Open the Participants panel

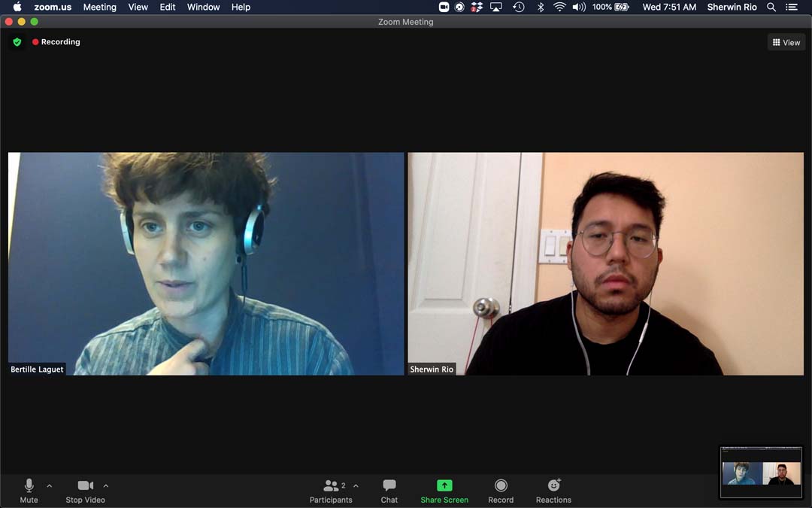(x=331, y=491)
